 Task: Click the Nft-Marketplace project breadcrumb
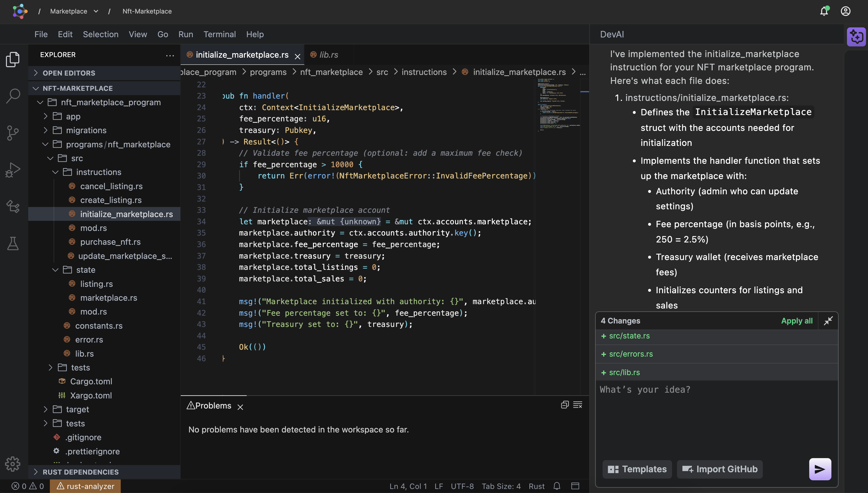147,11
